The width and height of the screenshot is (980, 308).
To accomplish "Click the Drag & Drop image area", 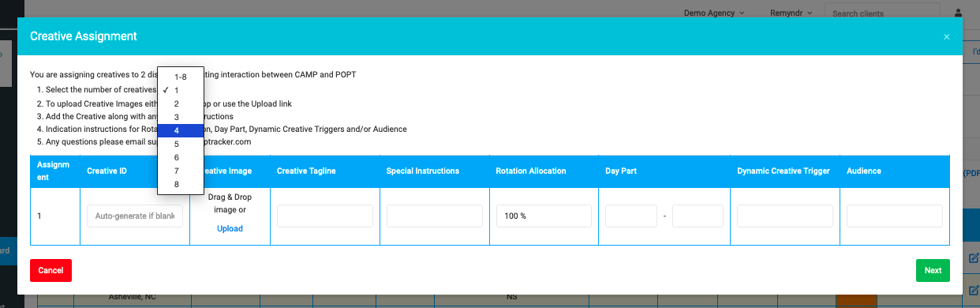I will [230, 203].
